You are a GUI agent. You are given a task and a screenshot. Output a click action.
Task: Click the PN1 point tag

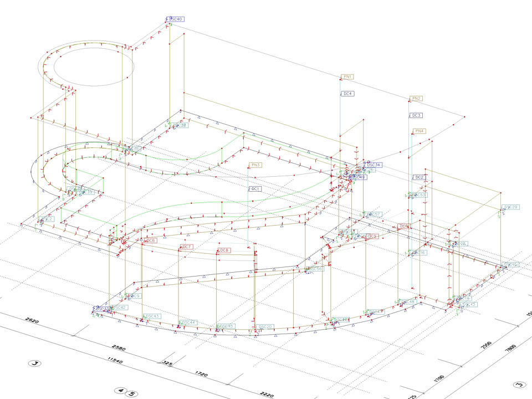347,77
